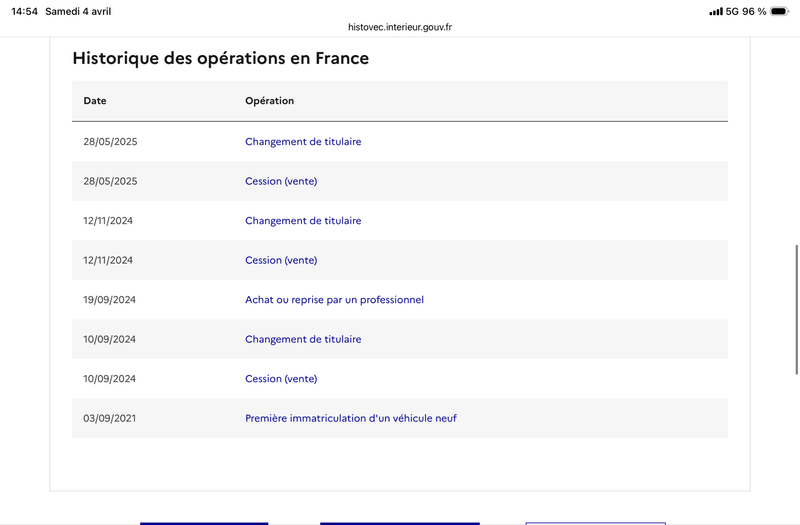The width and height of the screenshot is (800, 525).
Task: Click the 03/09/2021 date cell
Action: click(x=109, y=418)
